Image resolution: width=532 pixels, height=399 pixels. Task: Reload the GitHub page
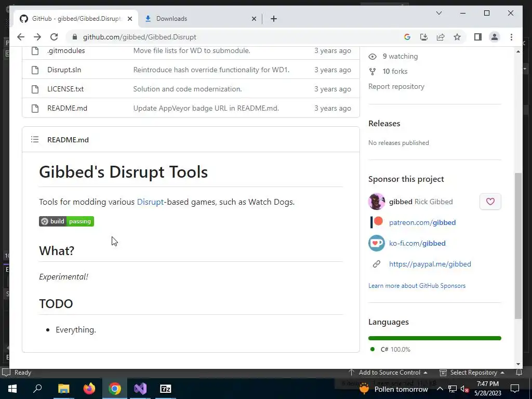(54, 37)
